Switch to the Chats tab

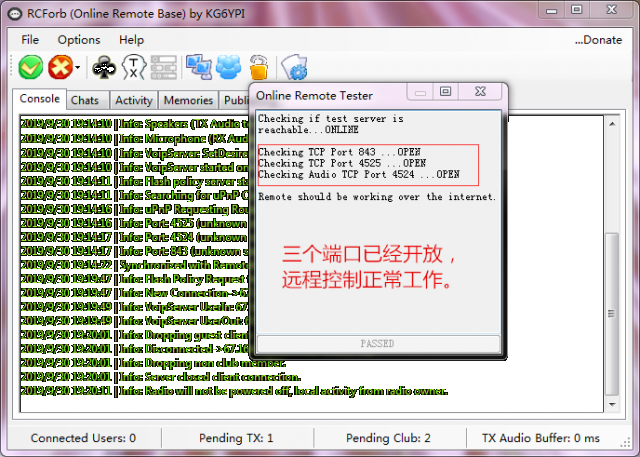pos(87,100)
